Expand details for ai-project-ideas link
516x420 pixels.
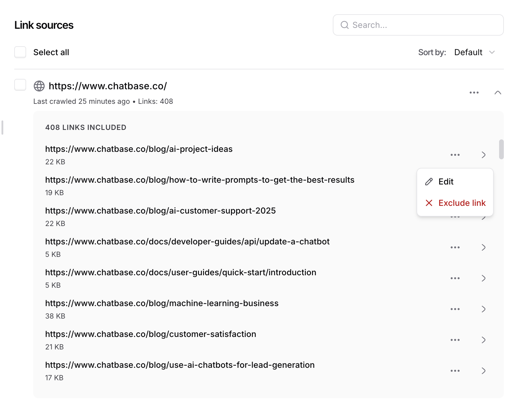click(483, 155)
